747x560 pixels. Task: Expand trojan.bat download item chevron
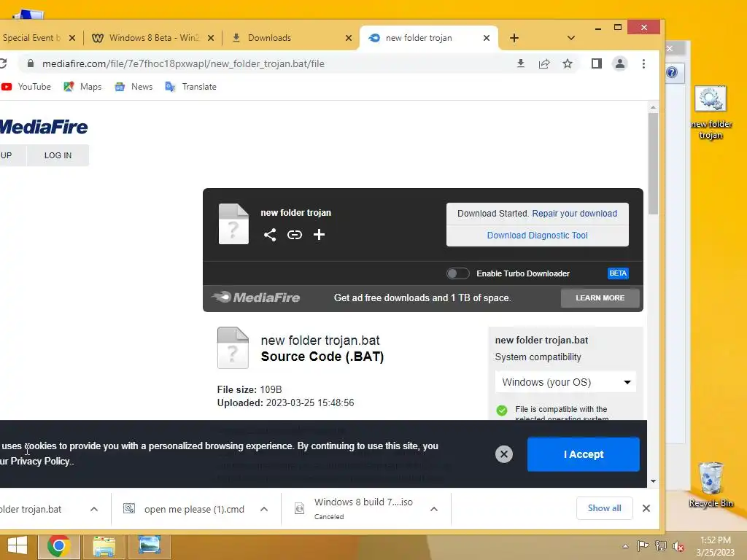tap(94, 509)
